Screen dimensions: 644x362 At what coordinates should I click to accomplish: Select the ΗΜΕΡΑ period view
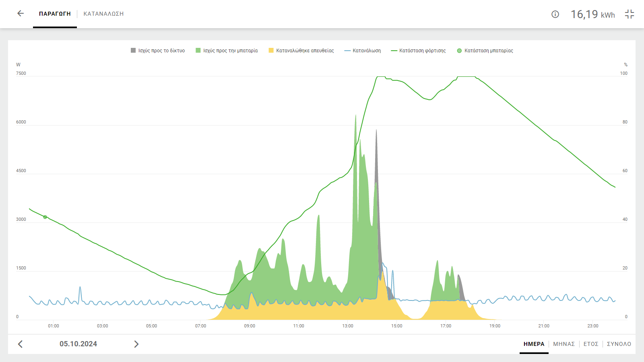point(534,344)
